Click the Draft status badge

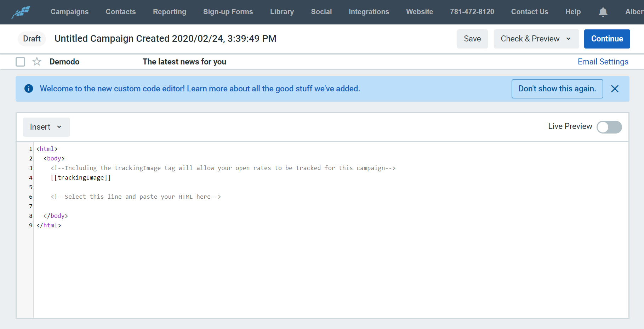[32, 39]
